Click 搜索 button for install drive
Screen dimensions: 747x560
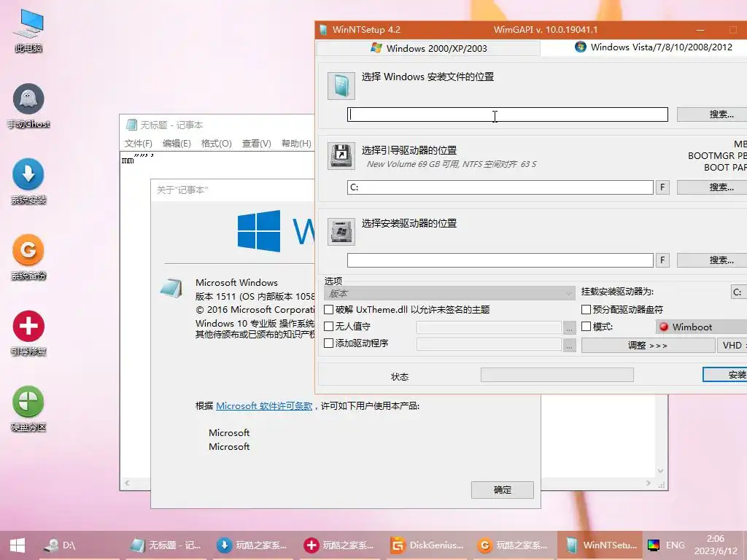[712, 260]
